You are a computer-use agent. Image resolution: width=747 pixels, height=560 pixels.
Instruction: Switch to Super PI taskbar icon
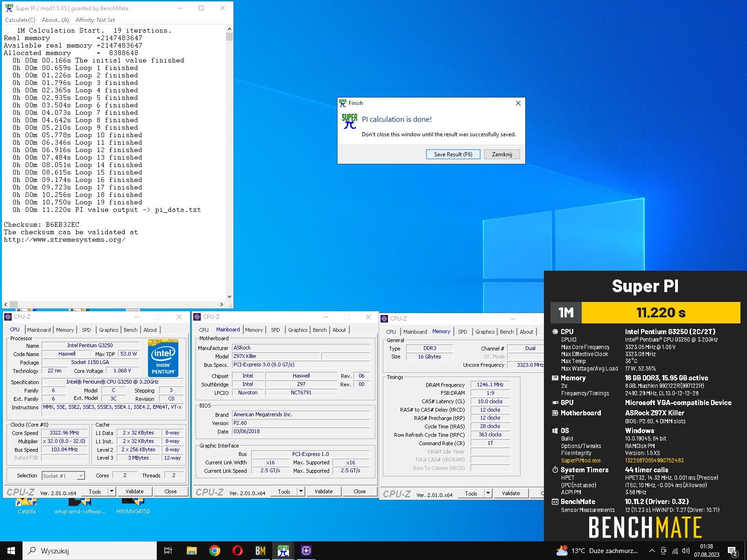point(283,551)
